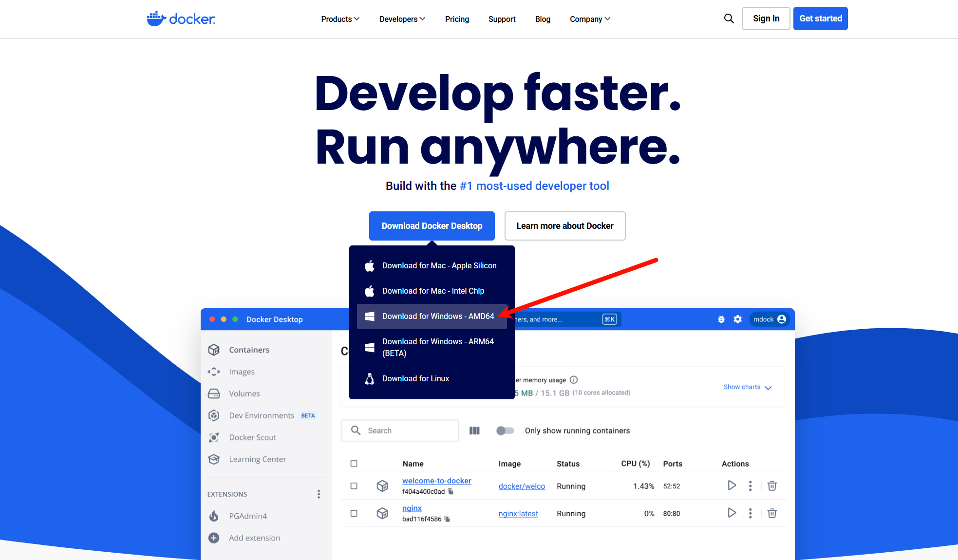The width and height of the screenshot is (958, 560).
Task: Copy the bad116f4586 container ID icon
Action: tap(447, 519)
